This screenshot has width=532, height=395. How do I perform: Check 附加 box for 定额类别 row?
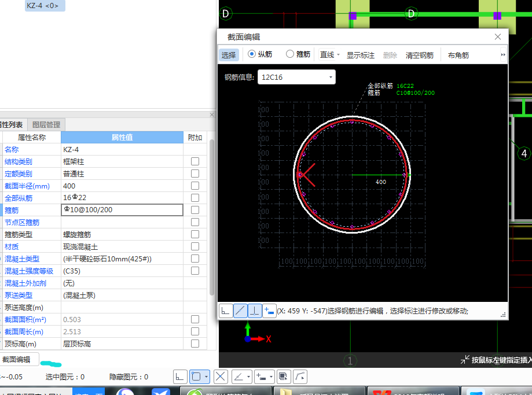[195, 173]
